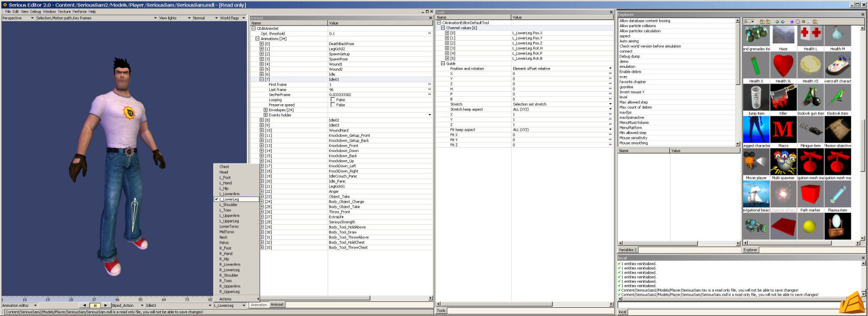Click the go-back arrow in Explorer toolbar
The height and width of the screenshot is (316, 868).
pyautogui.click(x=777, y=22)
